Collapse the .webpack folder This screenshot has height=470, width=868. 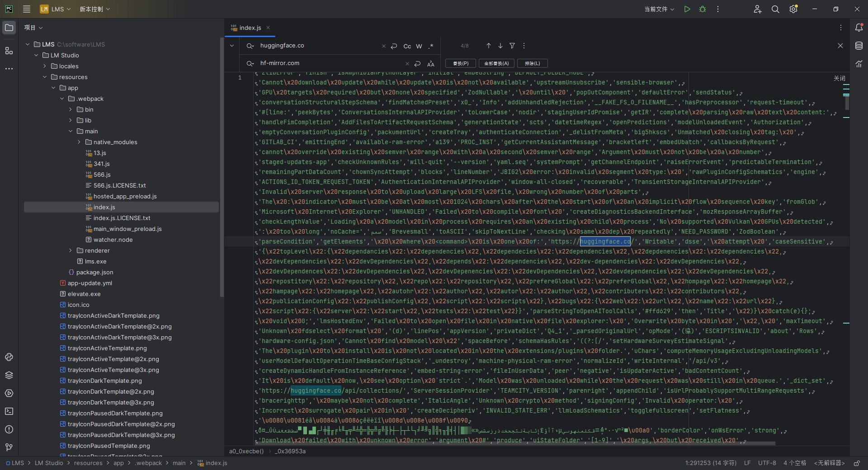tap(62, 99)
